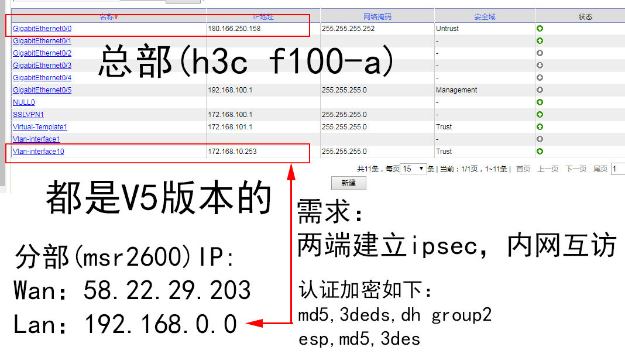Click Management security zone cell

[456, 90]
